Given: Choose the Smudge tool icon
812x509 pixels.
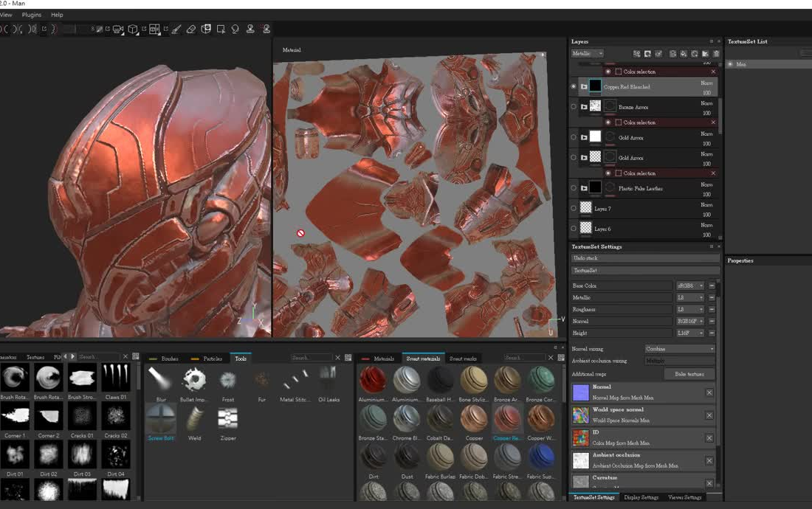Looking at the screenshot, I should click(x=235, y=30).
